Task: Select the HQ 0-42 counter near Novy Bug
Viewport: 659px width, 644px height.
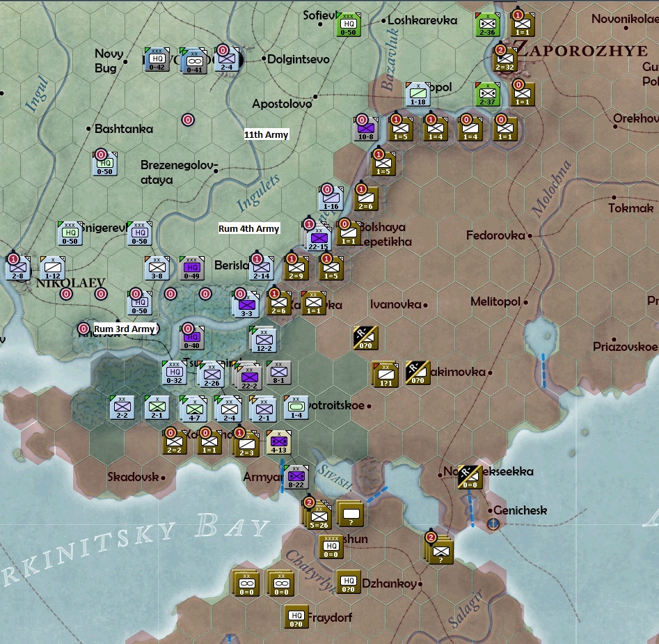Action: 157,59
